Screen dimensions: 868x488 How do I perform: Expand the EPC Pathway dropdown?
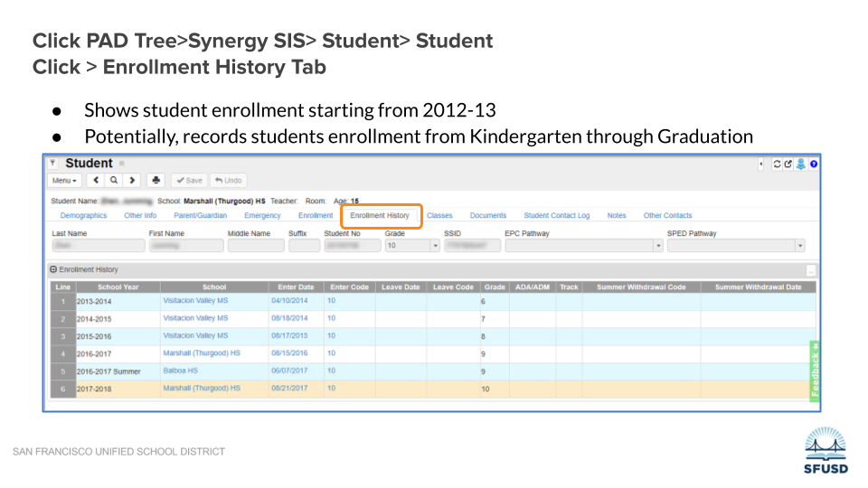coord(658,246)
